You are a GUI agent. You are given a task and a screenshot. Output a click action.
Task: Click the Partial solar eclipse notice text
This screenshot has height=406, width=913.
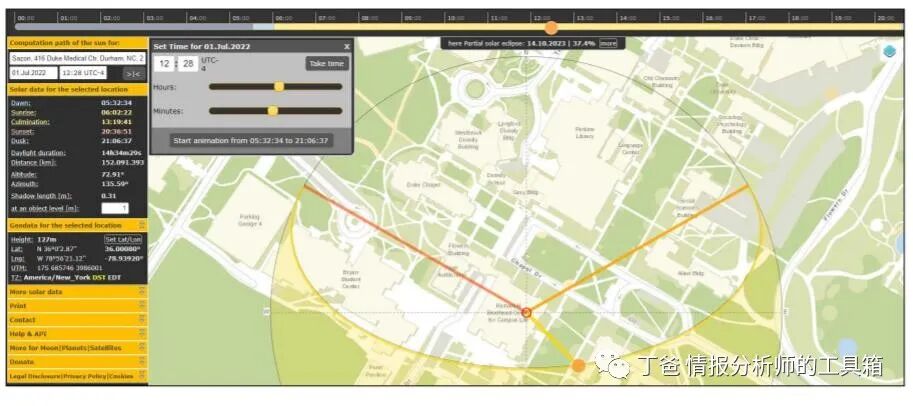tap(521, 43)
